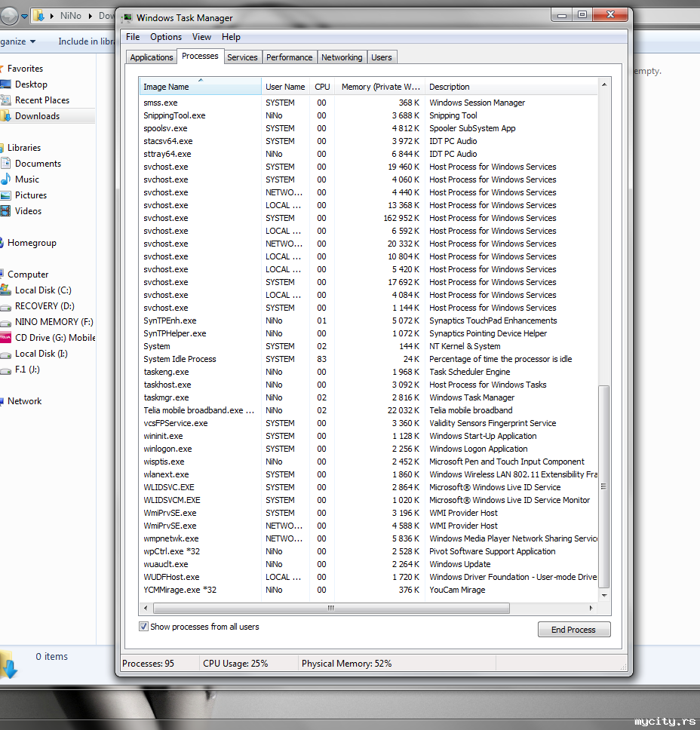The image size is (700, 730).
Task: Click the horizontal scrollbar thumb in the process list
Action: [331, 608]
